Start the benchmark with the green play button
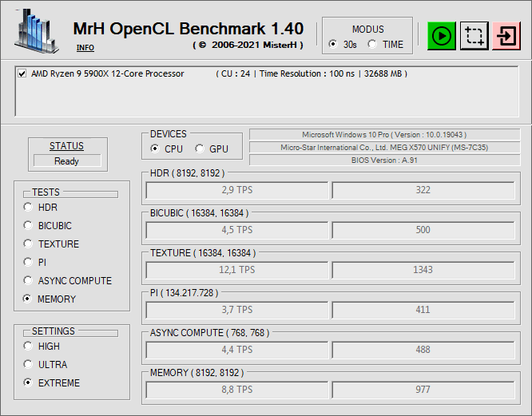532x416 pixels. pos(442,36)
